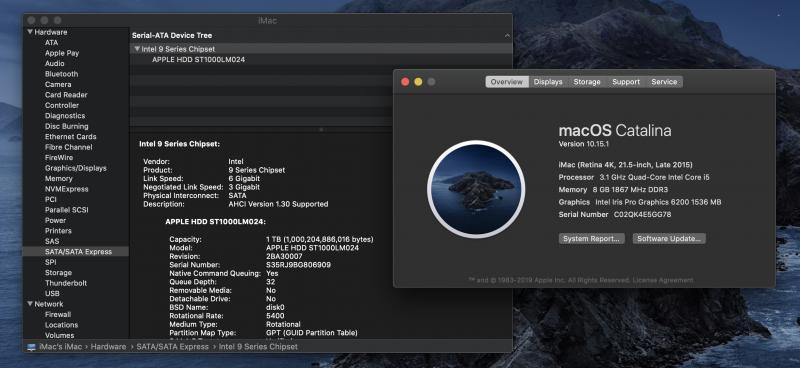Open the Service tab
800x368 pixels.
coord(664,82)
